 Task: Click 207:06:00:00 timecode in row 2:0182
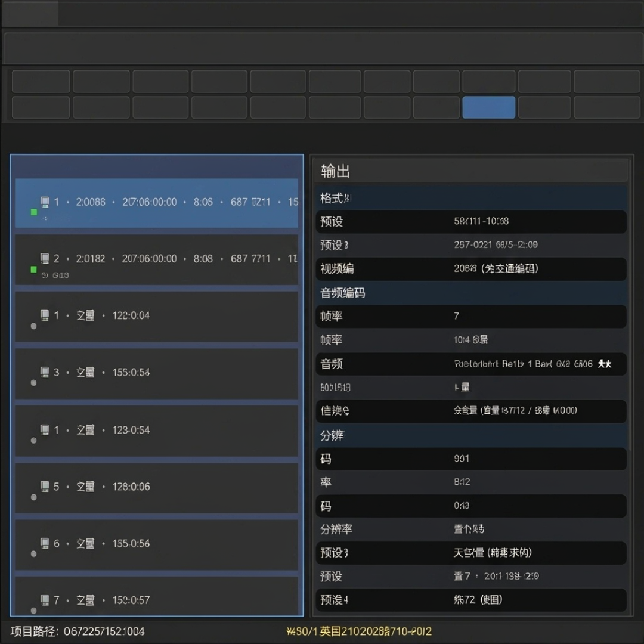click(149, 258)
